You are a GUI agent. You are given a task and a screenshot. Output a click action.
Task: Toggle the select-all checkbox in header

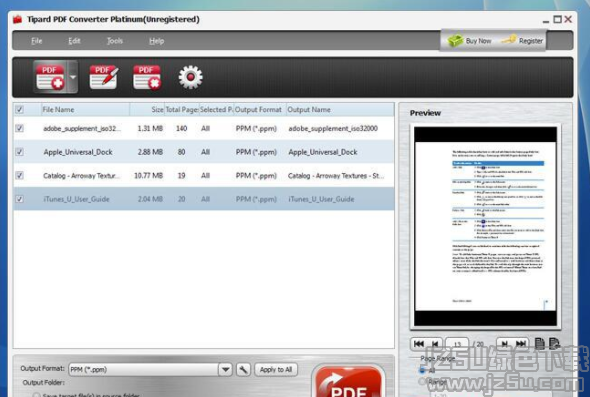pyautogui.click(x=19, y=110)
